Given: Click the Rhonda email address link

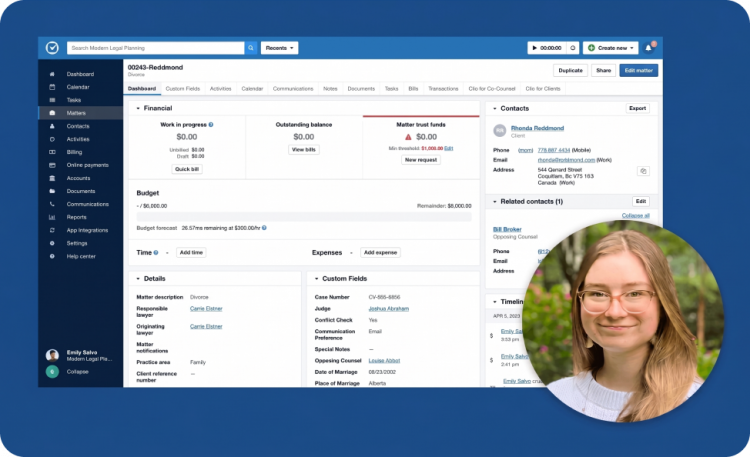Looking at the screenshot, I should tap(566, 160).
